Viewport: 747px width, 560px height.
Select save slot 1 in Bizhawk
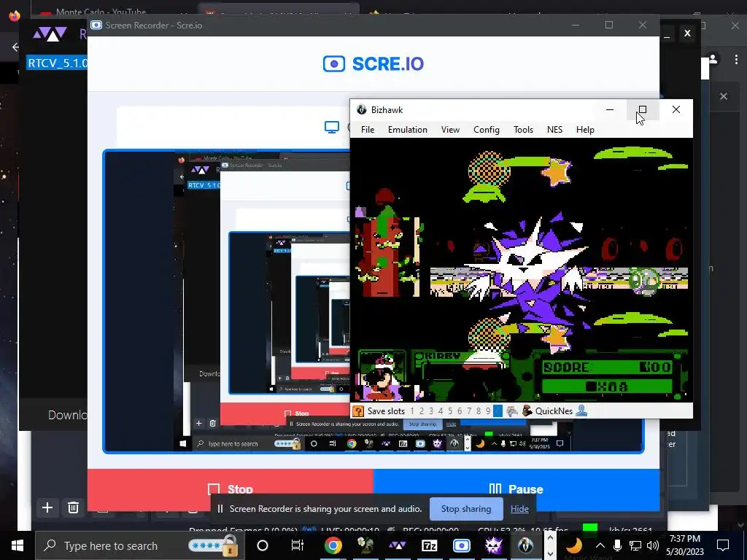tap(412, 411)
